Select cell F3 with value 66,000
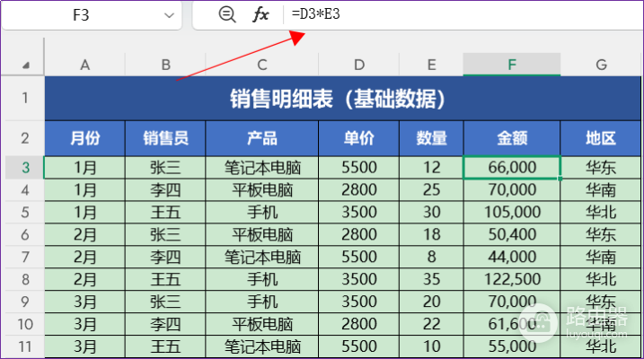The height and width of the screenshot is (359, 644). coord(512,168)
